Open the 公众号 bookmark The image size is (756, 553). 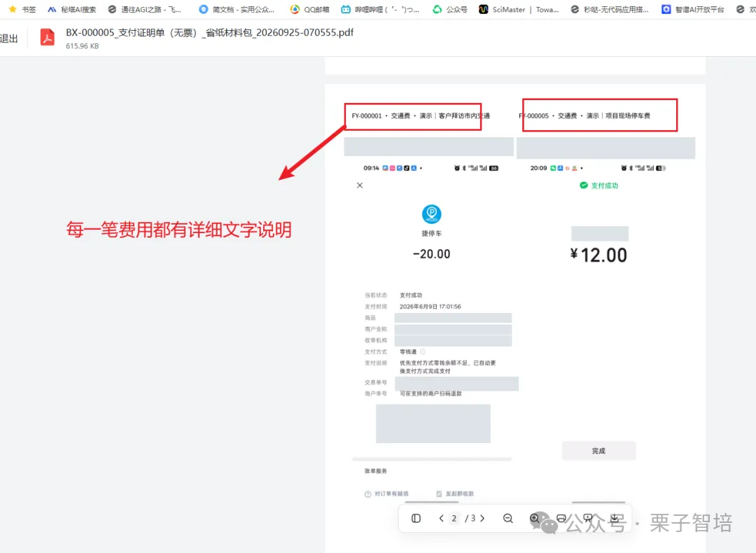(449, 9)
